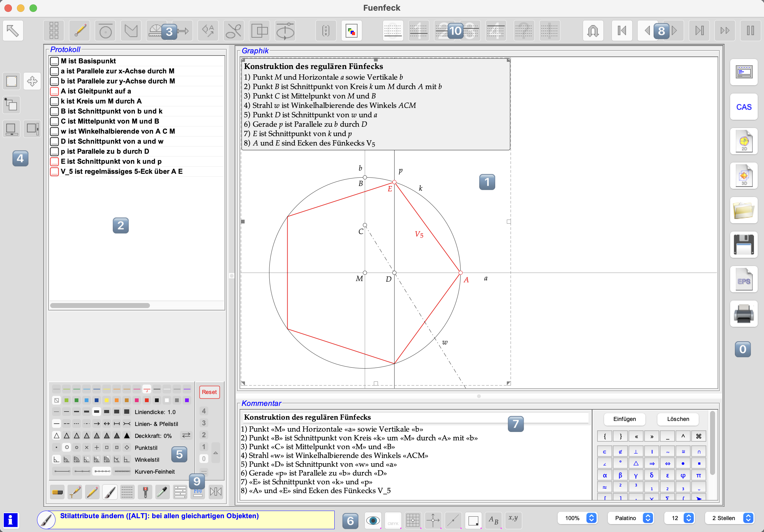
Task: Click the floppy disk save icon
Action: 743,245
